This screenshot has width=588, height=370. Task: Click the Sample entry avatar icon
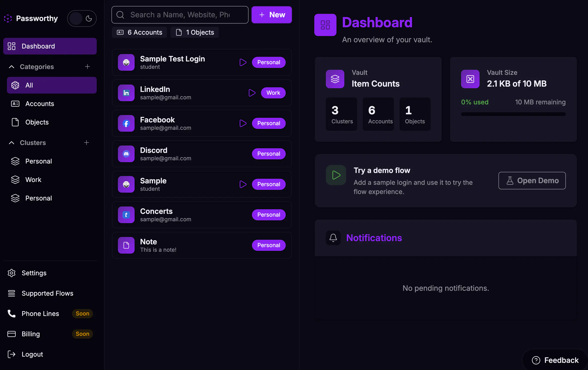click(126, 184)
